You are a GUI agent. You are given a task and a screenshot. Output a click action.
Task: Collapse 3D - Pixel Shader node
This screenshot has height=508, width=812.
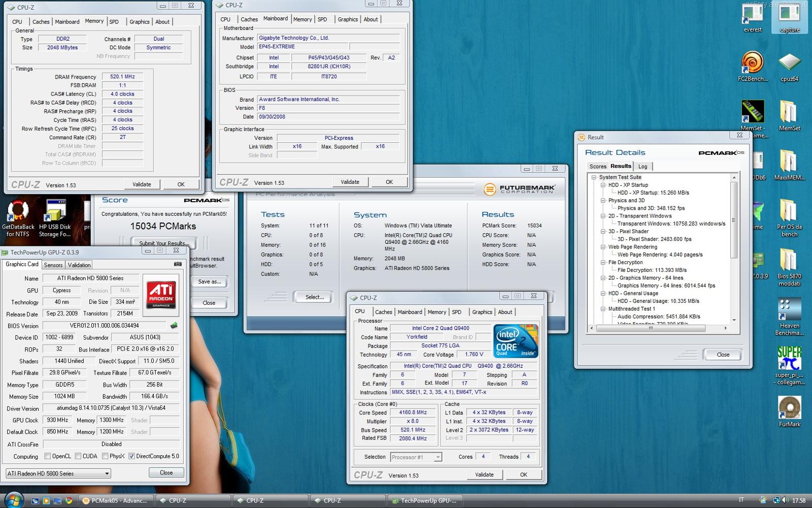(x=603, y=231)
